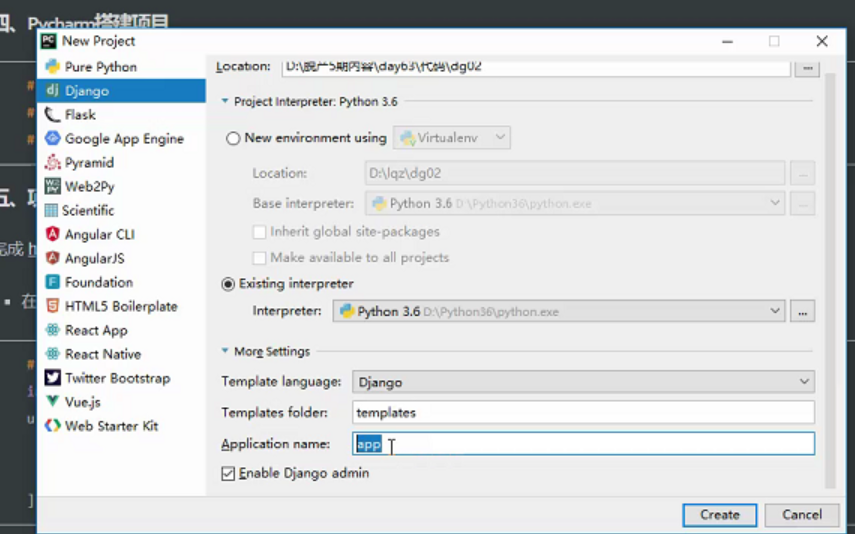Click the dialog's vertical scrollbar
Viewport: 855px width, 534px height.
pyautogui.click(x=829, y=250)
